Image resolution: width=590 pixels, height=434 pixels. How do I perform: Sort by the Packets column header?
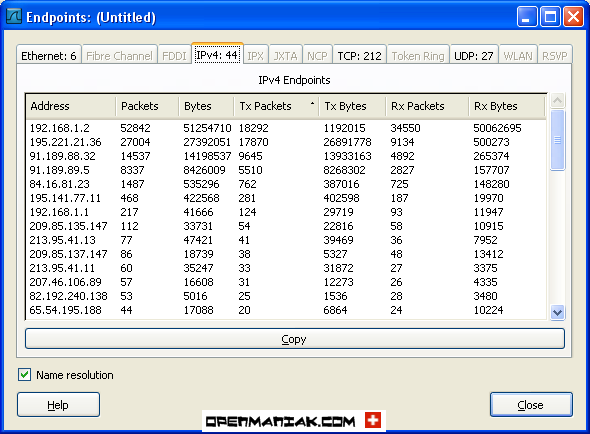(148, 106)
